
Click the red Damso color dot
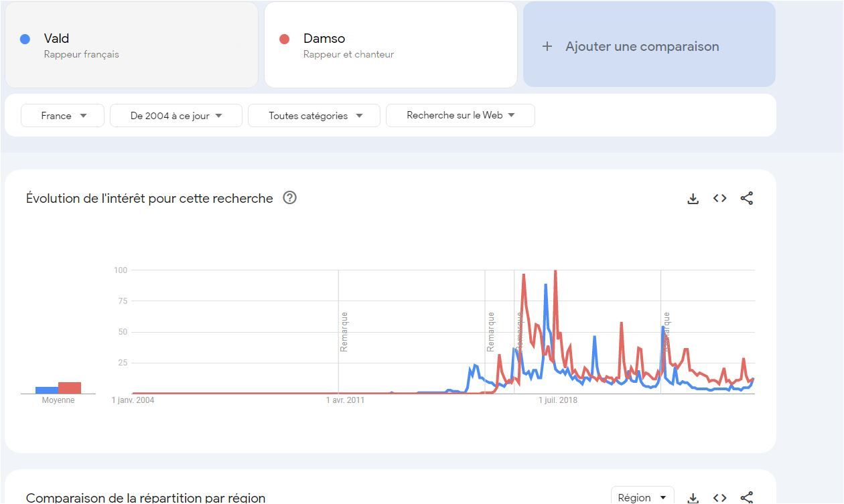[284, 39]
